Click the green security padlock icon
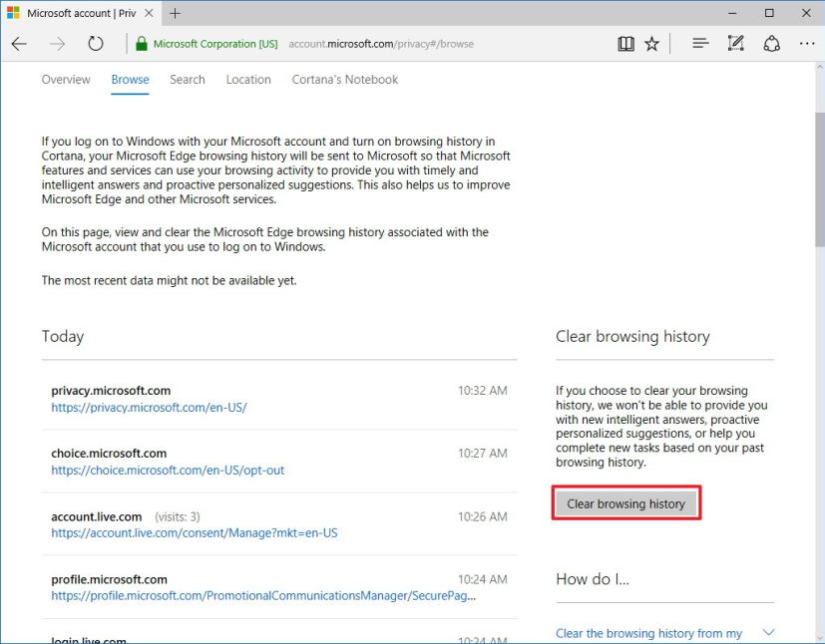825x644 pixels. tap(141, 44)
